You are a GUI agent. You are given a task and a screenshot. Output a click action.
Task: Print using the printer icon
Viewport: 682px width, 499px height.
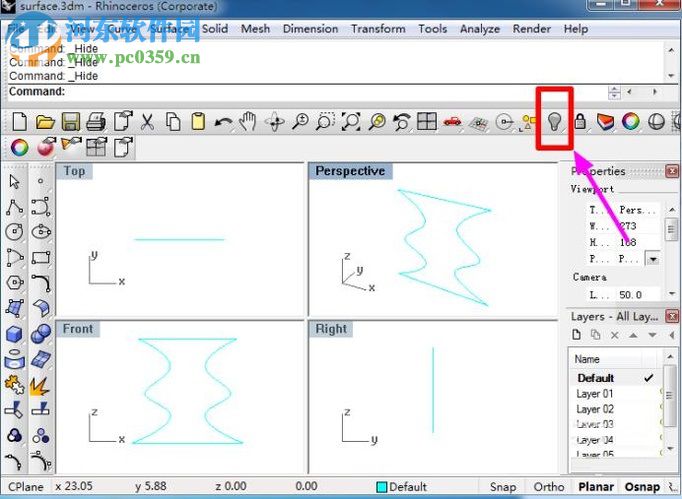[96, 122]
